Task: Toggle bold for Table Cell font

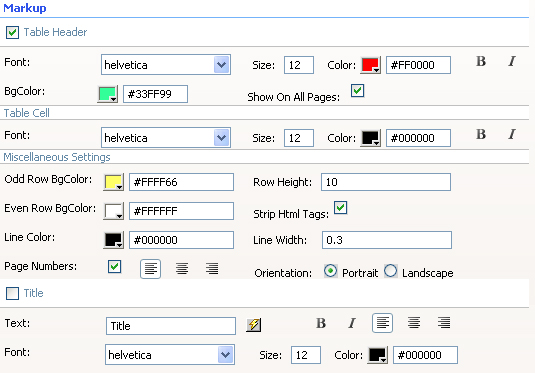Action: (x=481, y=134)
